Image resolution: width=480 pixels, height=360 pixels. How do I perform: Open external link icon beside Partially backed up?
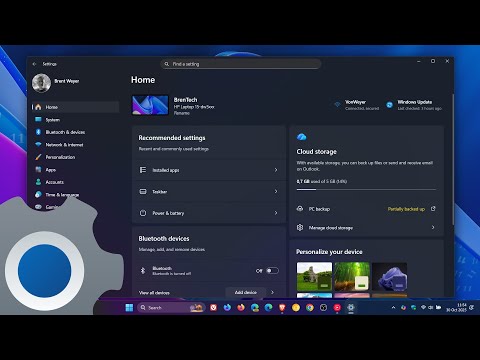[433, 209]
